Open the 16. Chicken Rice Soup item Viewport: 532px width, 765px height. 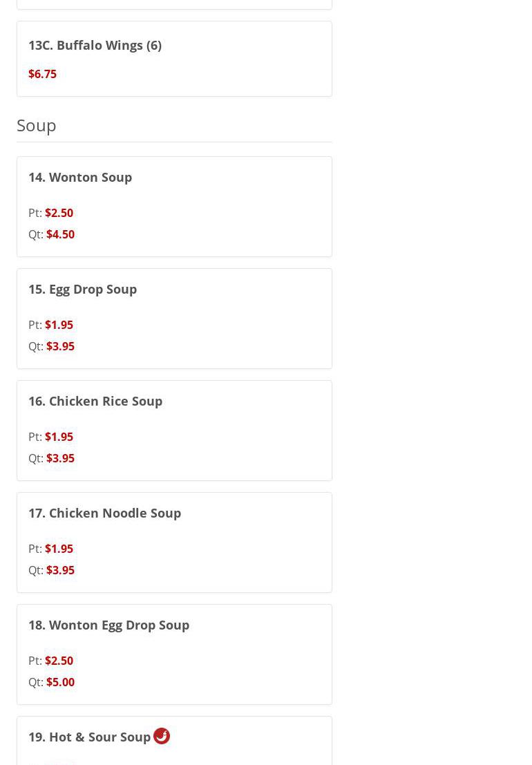pos(95,401)
